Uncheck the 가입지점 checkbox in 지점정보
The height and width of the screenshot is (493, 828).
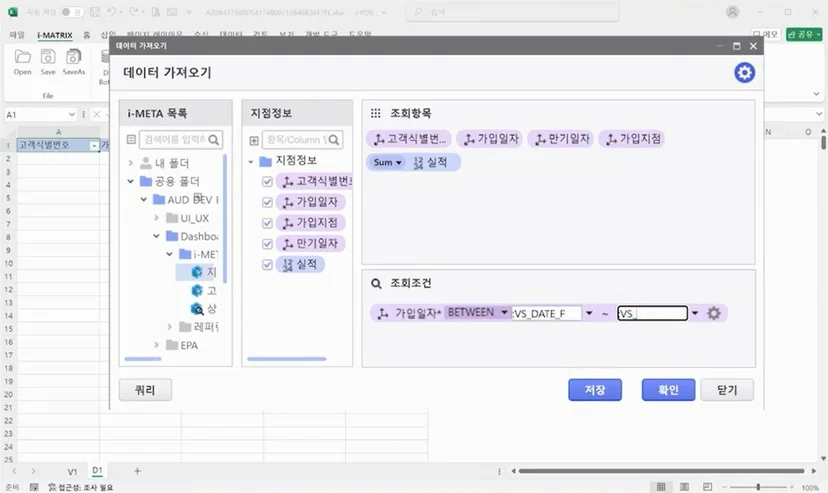pyautogui.click(x=267, y=223)
